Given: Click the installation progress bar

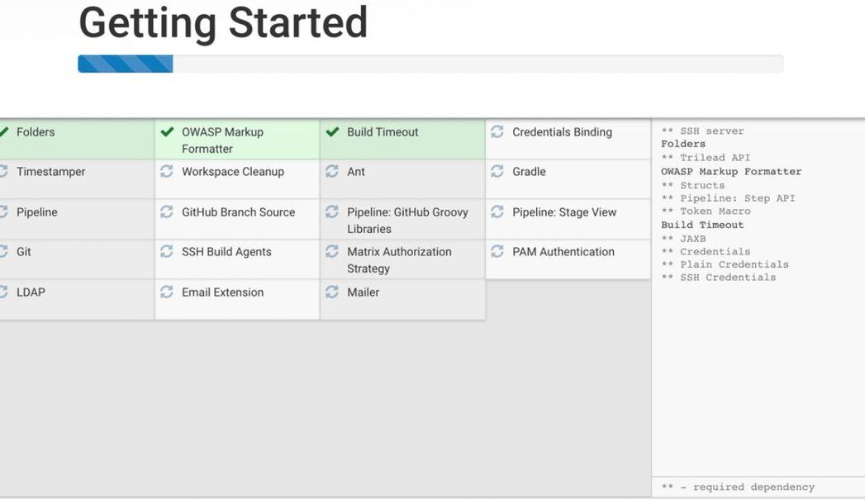Looking at the screenshot, I should click(x=430, y=64).
